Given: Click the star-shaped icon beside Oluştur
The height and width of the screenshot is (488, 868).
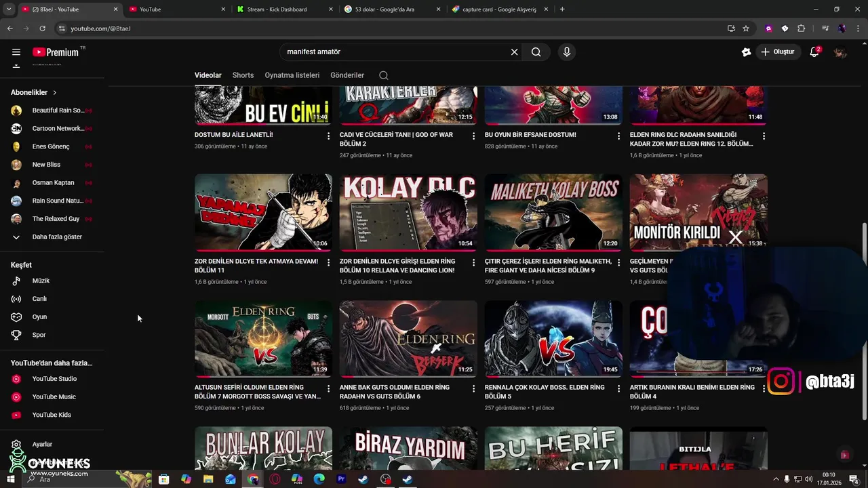Looking at the screenshot, I should point(746,52).
